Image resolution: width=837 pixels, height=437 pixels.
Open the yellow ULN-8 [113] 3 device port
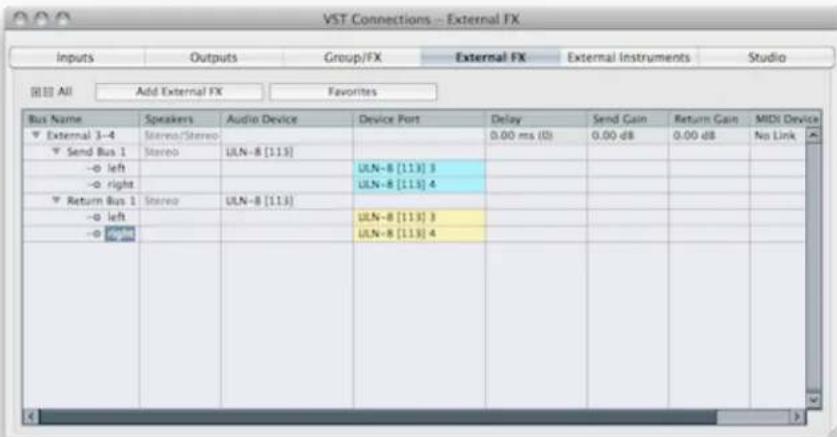[x=419, y=217]
